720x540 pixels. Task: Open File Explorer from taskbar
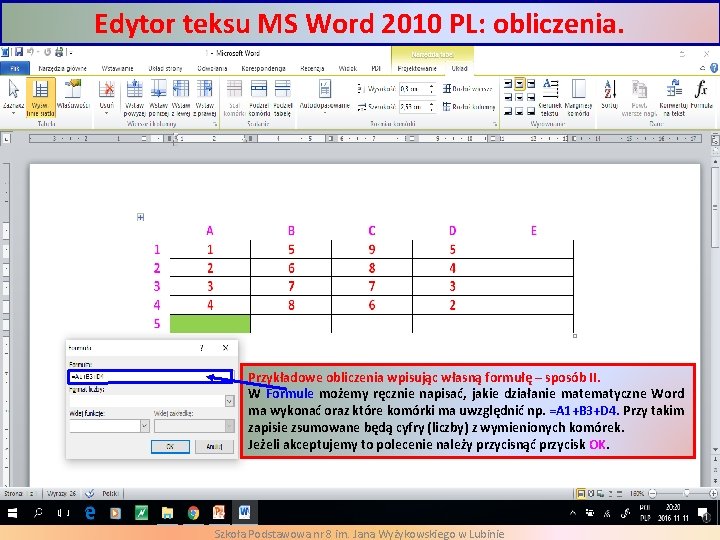(167, 513)
